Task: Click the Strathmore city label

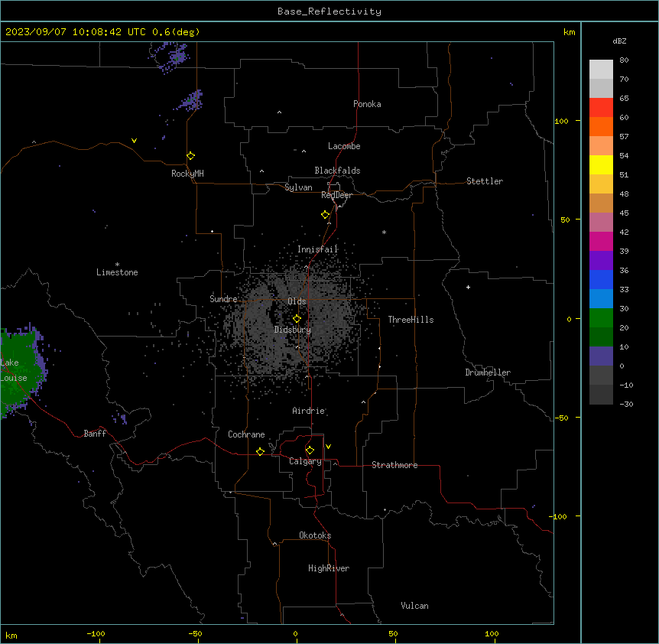Action: (394, 465)
